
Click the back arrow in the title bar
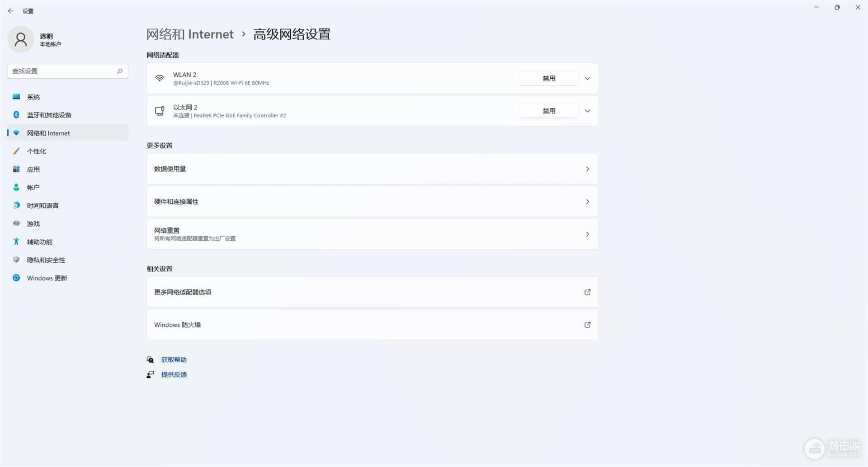[x=11, y=11]
